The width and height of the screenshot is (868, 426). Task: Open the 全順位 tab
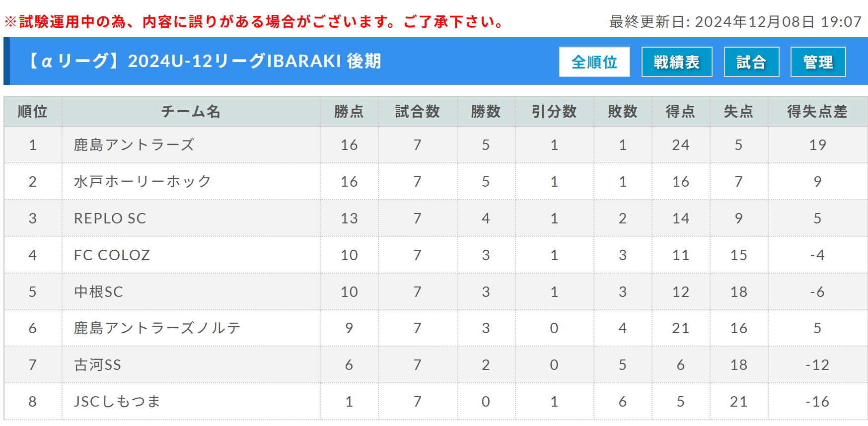594,62
